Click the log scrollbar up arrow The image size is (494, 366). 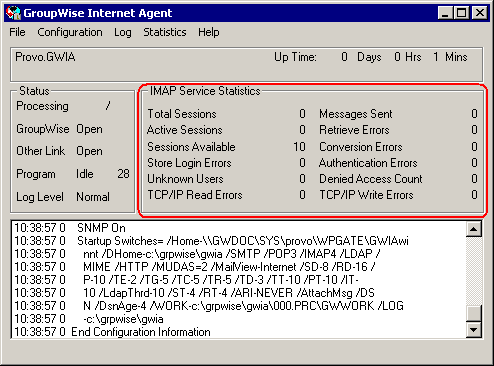(x=473, y=229)
